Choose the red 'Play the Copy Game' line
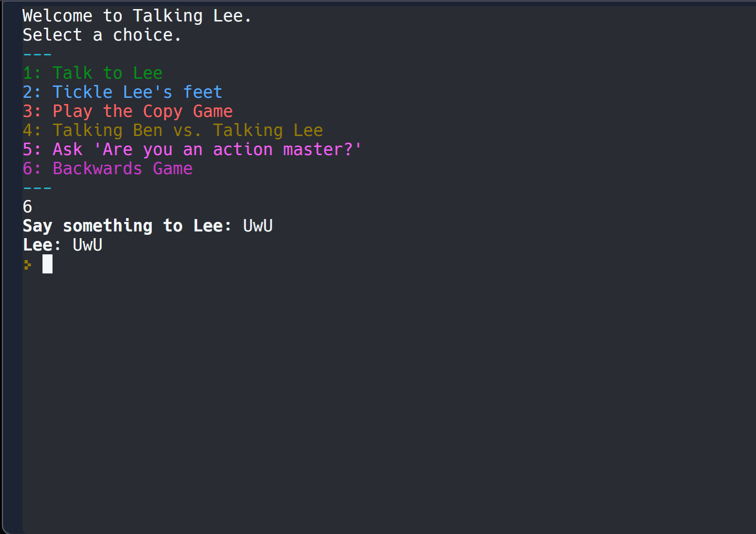The width and height of the screenshot is (756, 534). 142,111
